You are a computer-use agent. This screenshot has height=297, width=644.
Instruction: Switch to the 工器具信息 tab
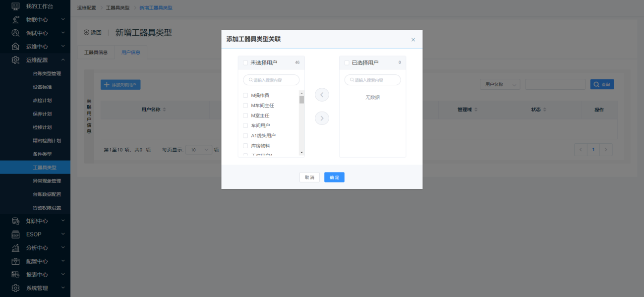pos(96,52)
